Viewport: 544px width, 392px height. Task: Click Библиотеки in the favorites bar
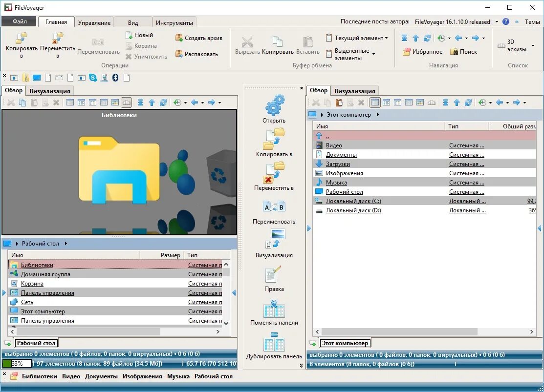click(40, 376)
